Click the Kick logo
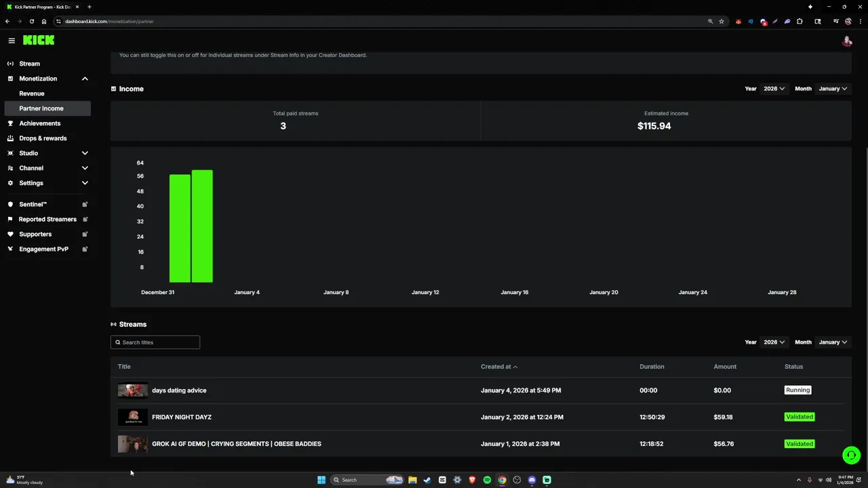868x488 pixels. point(39,41)
